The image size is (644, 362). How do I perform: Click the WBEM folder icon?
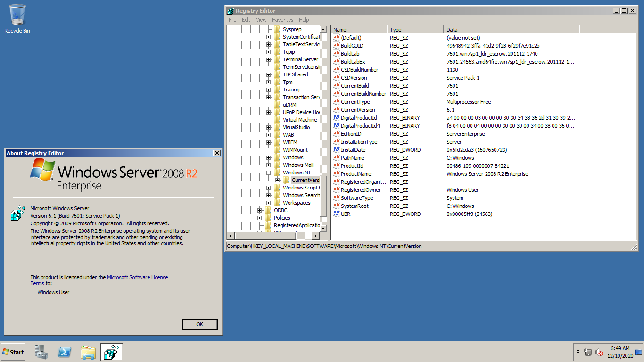click(277, 142)
